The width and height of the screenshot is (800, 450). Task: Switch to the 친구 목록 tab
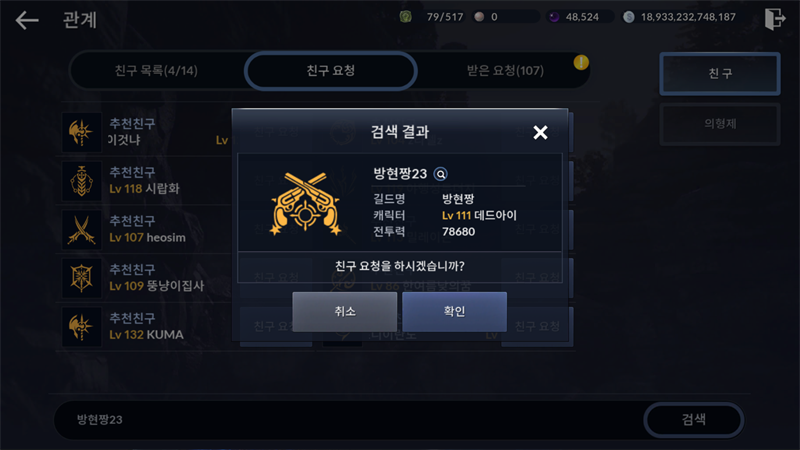point(156,70)
